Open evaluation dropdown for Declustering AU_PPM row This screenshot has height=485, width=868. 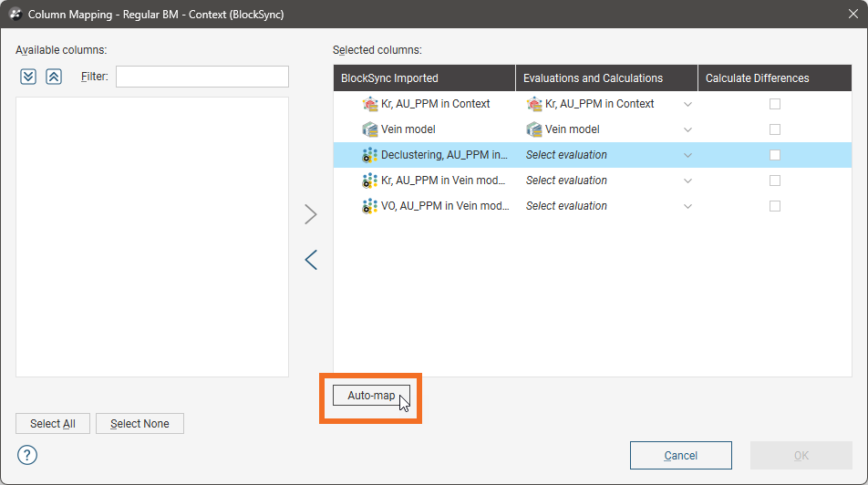(x=687, y=155)
